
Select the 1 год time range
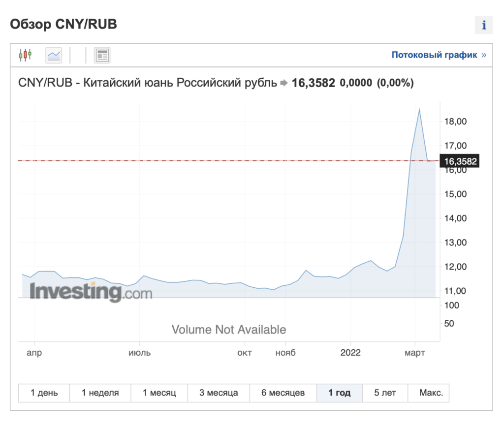coord(340,393)
